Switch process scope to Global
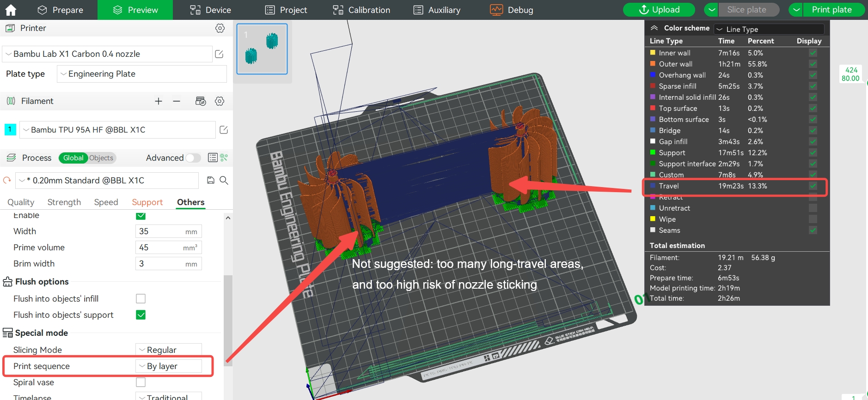 pyautogui.click(x=73, y=158)
